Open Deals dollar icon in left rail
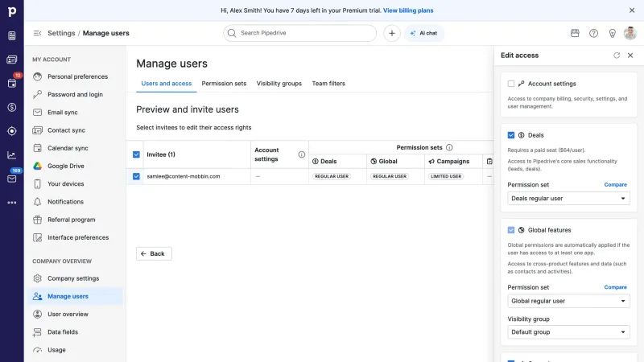The height and width of the screenshot is (362, 644). pyautogui.click(x=12, y=107)
